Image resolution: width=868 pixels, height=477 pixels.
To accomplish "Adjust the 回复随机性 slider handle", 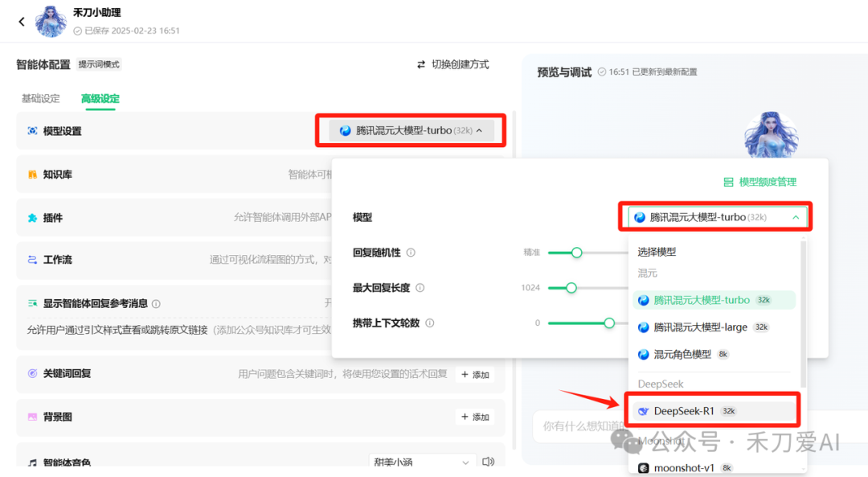I will coord(577,253).
